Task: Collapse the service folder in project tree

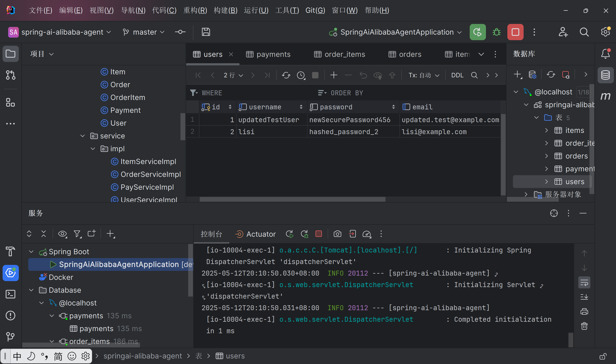Action: (83, 136)
